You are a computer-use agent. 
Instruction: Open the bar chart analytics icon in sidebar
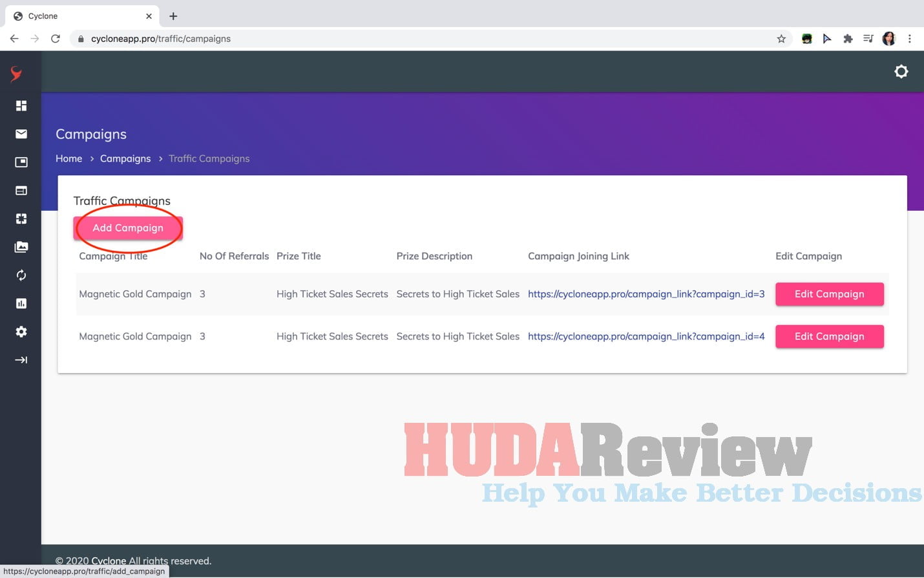21,303
